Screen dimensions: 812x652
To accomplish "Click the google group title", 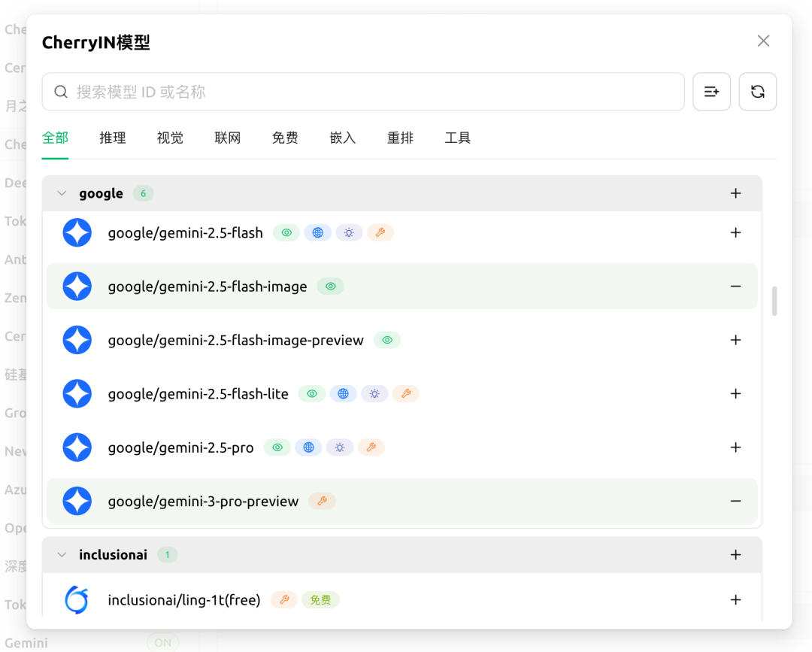I will pyautogui.click(x=101, y=193).
